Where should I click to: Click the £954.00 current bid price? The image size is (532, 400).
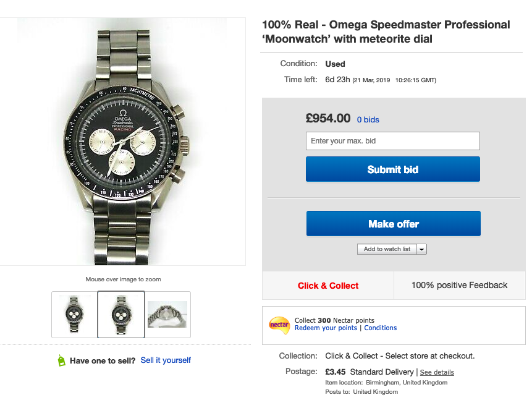point(328,118)
